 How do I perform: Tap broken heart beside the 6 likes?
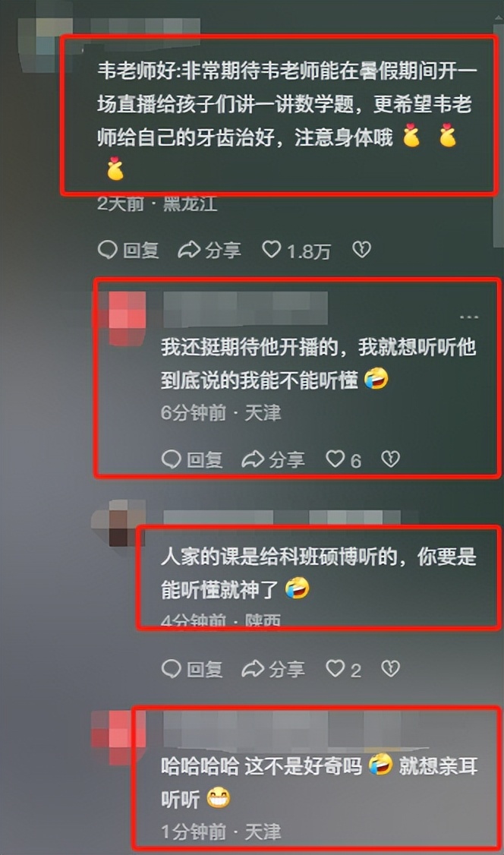[391, 459]
